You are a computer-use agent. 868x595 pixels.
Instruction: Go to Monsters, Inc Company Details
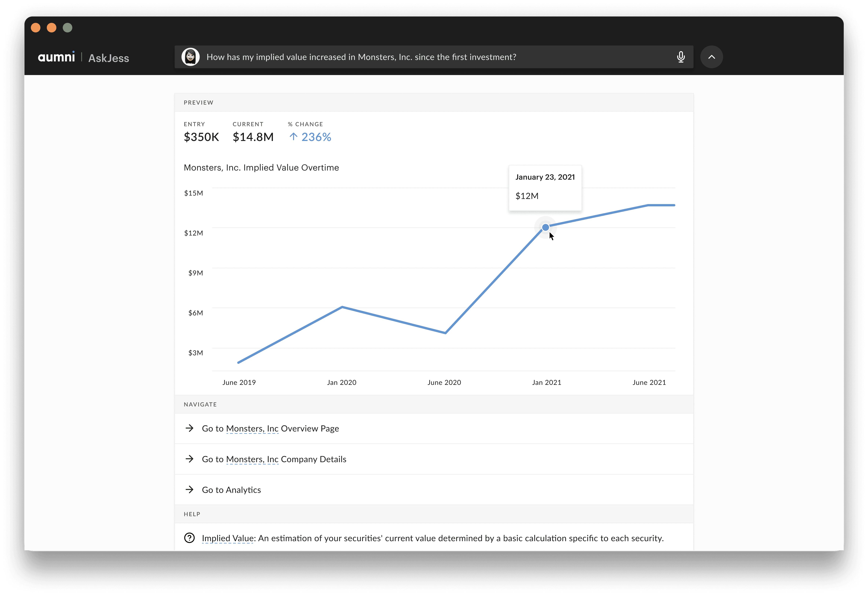(x=274, y=459)
